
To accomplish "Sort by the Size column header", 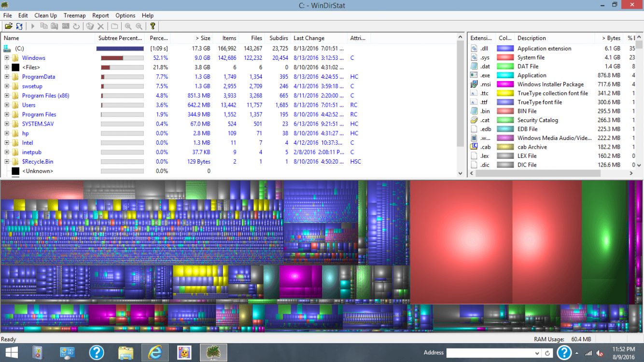I will click(192, 38).
